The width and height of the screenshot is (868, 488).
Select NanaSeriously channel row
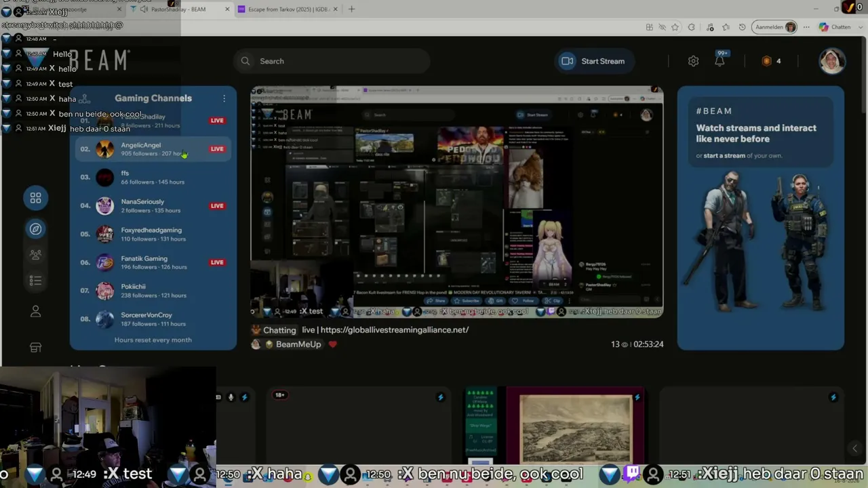pyautogui.click(x=153, y=206)
